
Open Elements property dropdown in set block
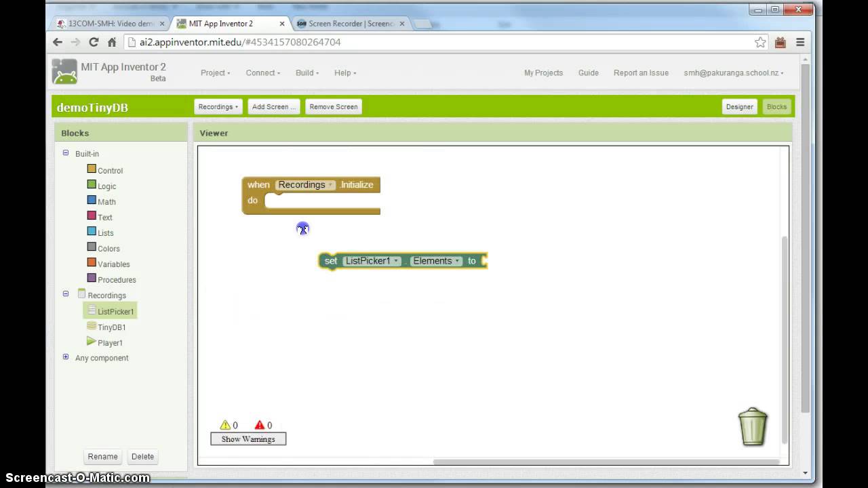436,260
